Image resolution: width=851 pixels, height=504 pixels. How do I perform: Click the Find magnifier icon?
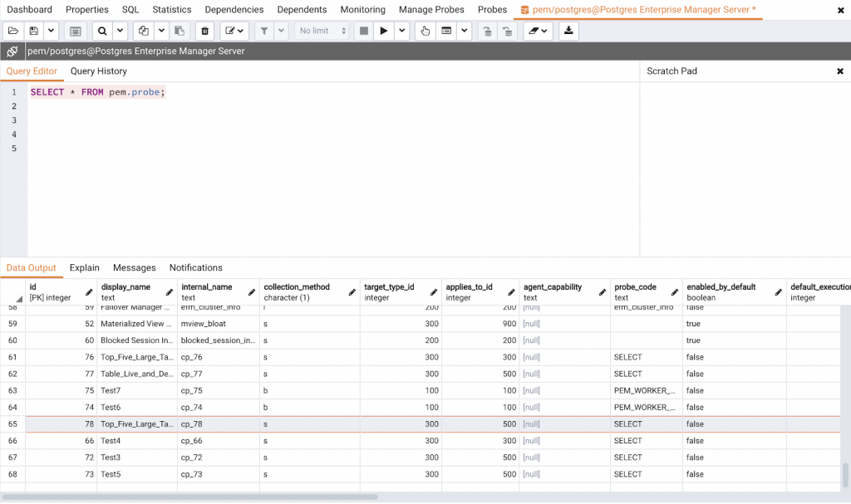pyautogui.click(x=101, y=31)
